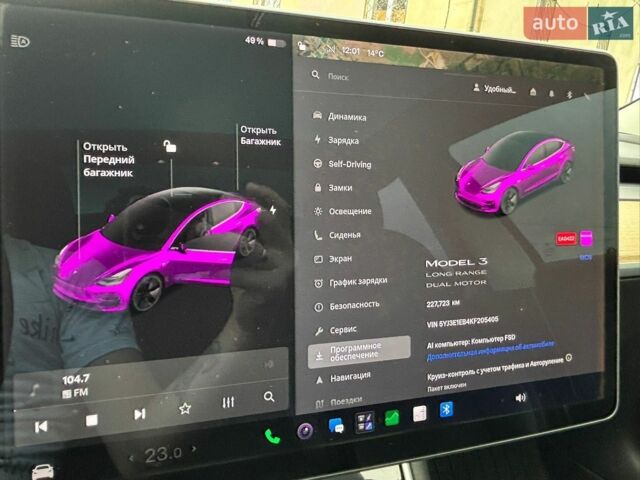Open the purple Camera app
Screen dimensions: 640x480
point(305,431)
